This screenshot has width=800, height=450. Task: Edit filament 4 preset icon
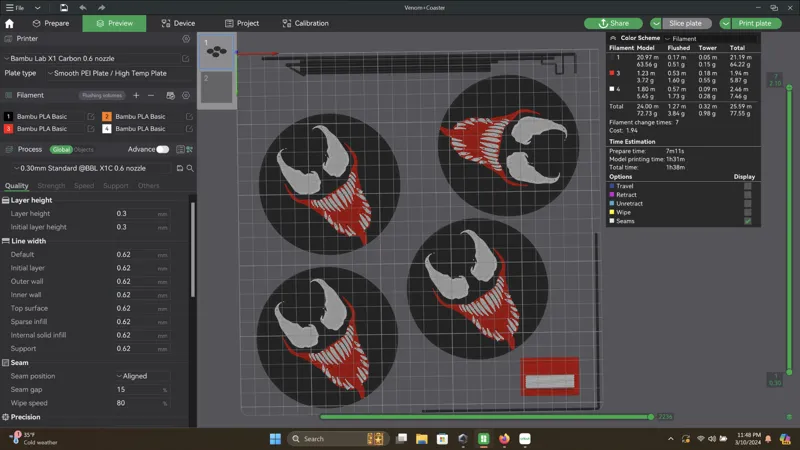189,129
